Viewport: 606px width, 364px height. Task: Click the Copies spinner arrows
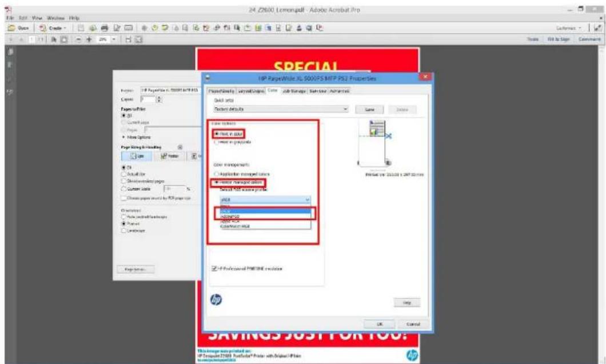tap(159, 99)
